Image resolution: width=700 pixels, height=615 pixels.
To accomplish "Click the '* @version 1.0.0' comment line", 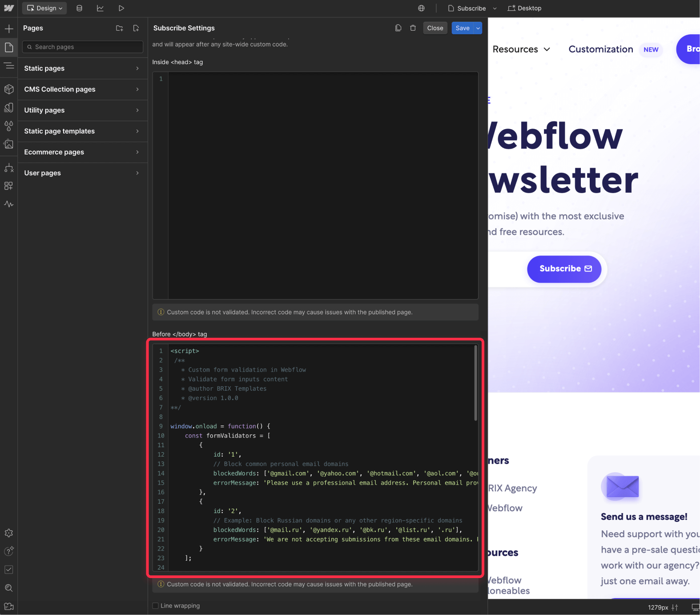I will coord(209,398).
